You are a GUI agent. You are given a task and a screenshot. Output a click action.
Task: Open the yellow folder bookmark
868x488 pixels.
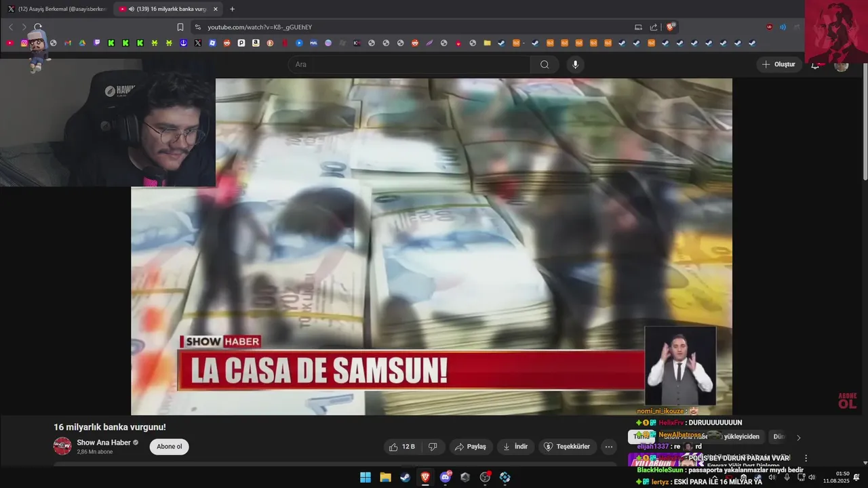point(487,43)
